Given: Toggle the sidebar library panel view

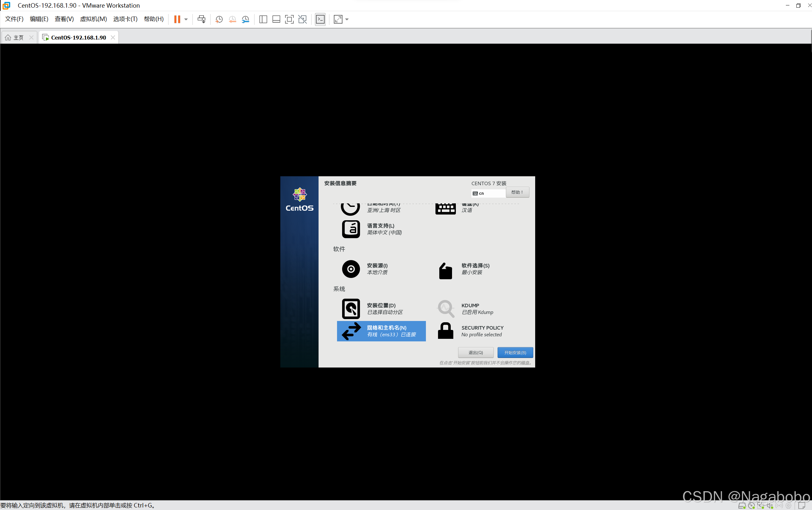Looking at the screenshot, I should point(263,19).
